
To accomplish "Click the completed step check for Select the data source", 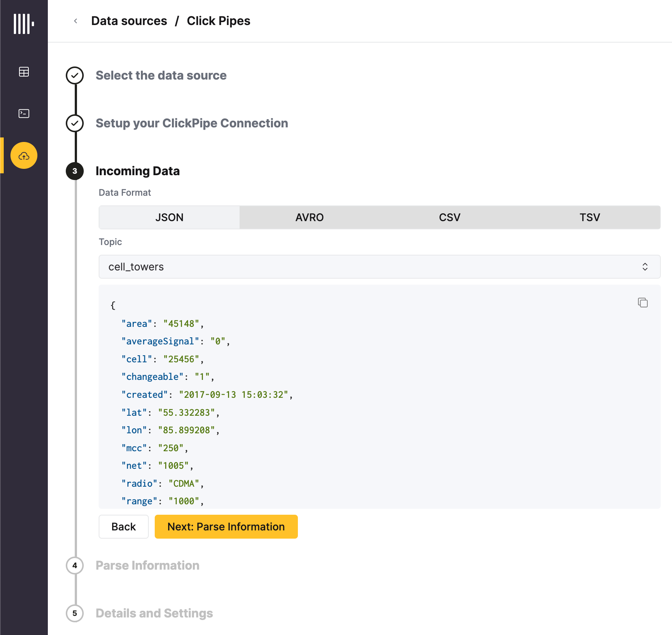I will 75,75.
